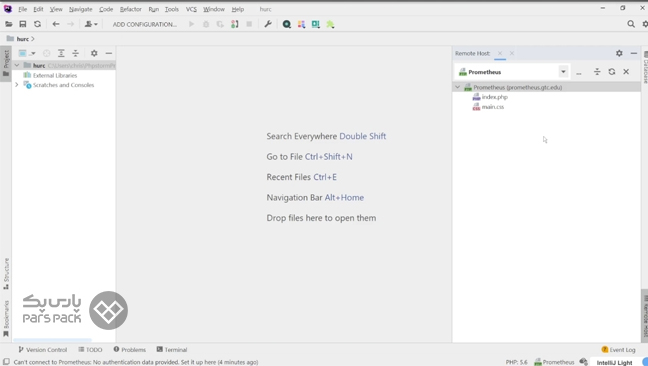Click Expand All in Project panel
Viewport: 648px width, 366px height.
point(61,53)
